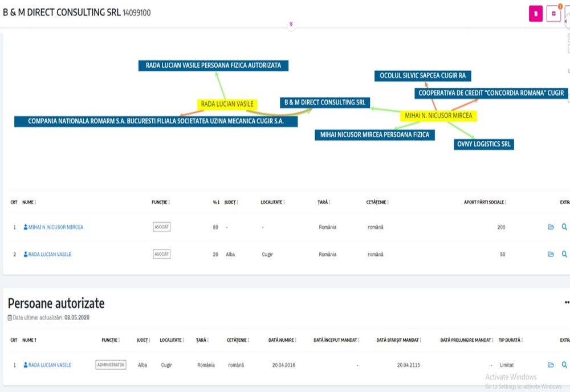Viewport: 570px width, 392px height.
Task: Open folder icon for Mihai N. Nicusor Mircea row
Action: (551, 227)
